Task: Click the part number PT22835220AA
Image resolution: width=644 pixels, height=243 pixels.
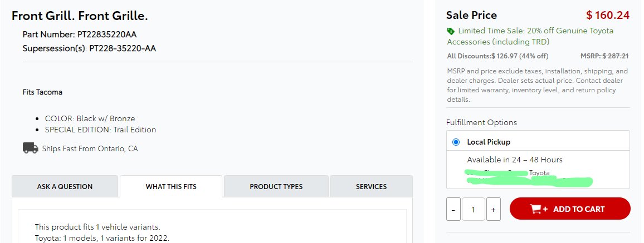Action: point(107,34)
